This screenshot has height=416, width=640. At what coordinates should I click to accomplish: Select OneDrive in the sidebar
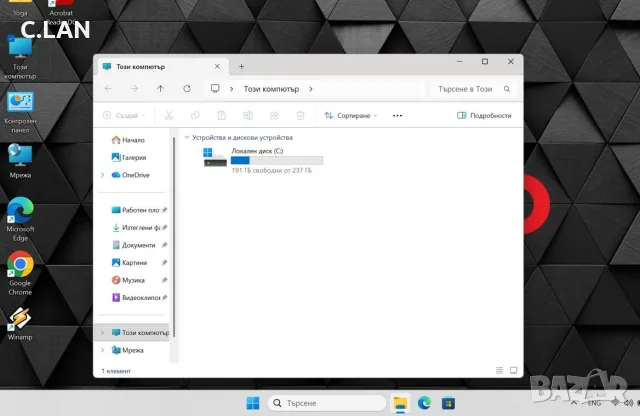pyautogui.click(x=131, y=175)
